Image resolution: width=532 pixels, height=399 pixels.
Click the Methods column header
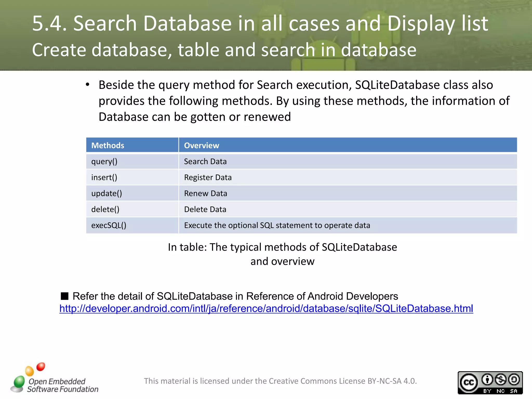[132, 145]
